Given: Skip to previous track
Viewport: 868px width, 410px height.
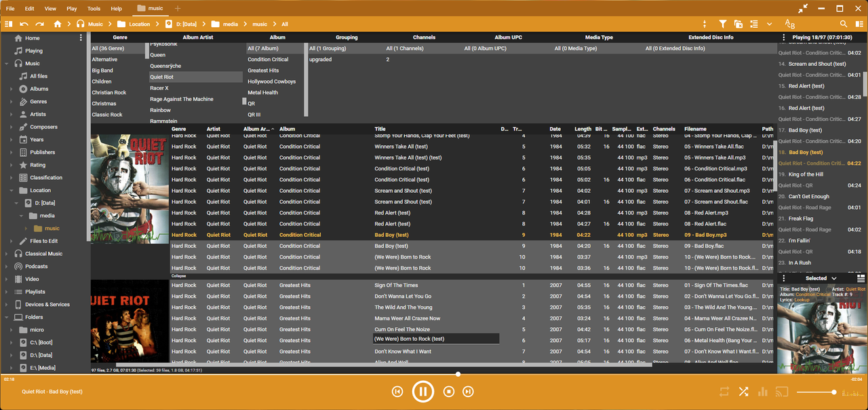Looking at the screenshot, I should click(397, 392).
